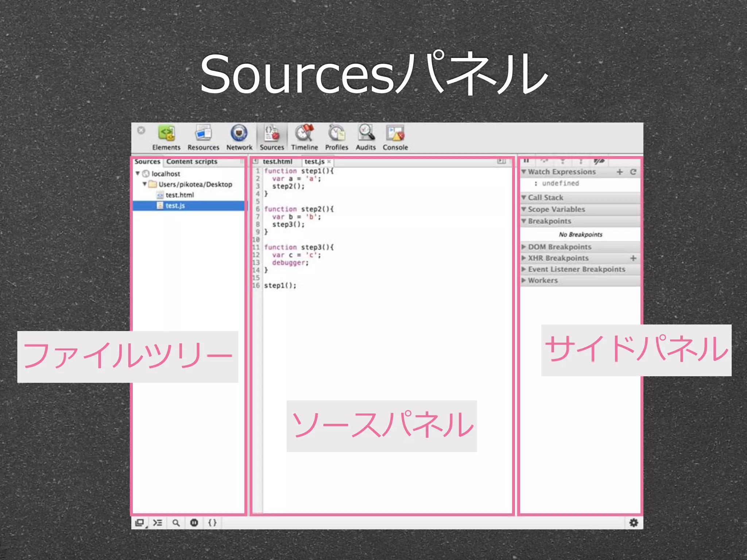The image size is (747, 560).
Task: Collapse the localhost tree node
Action: coord(138,174)
